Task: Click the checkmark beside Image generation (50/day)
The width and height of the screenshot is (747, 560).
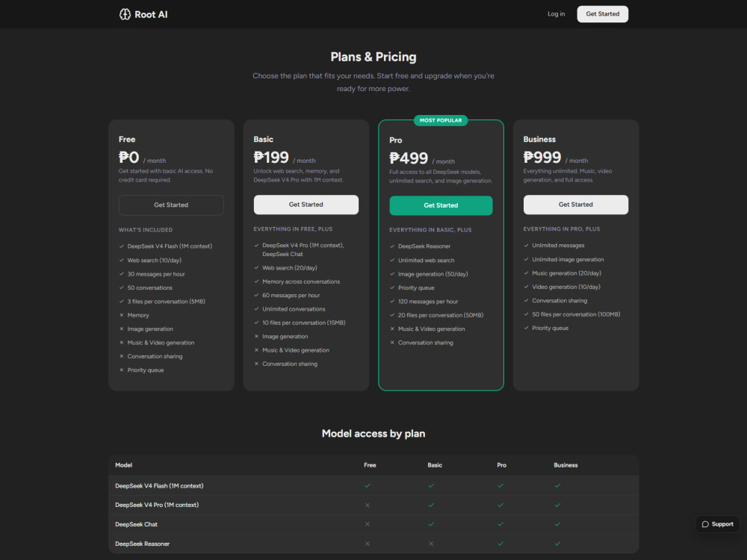Action: pos(392,274)
